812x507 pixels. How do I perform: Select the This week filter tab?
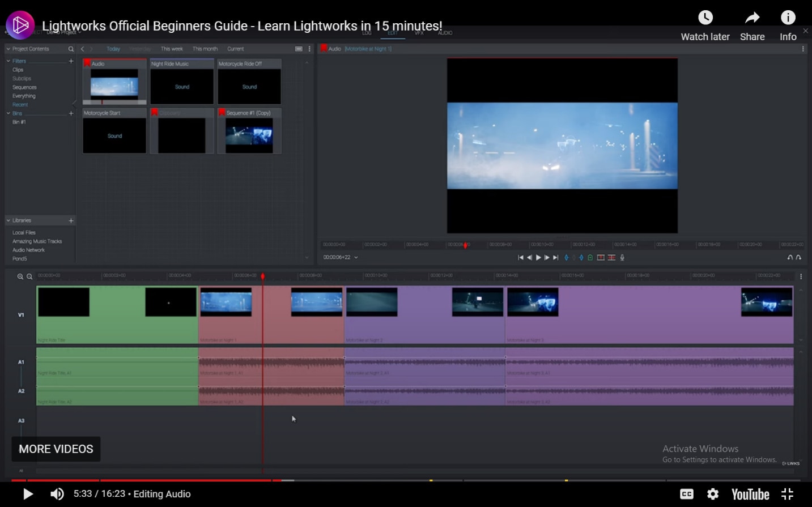point(172,49)
